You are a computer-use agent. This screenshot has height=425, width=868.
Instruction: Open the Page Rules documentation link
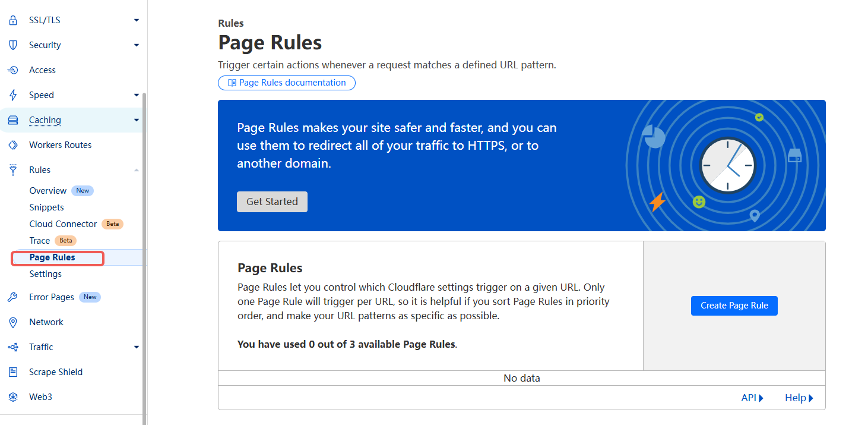click(287, 83)
